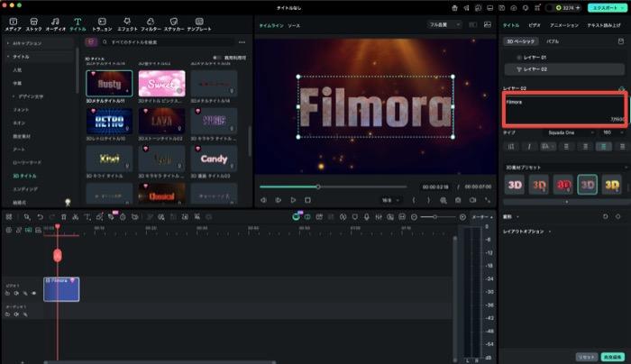Toggle the center text alignment button
This screenshot has width=631, height=364.
[x=604, y=146]
